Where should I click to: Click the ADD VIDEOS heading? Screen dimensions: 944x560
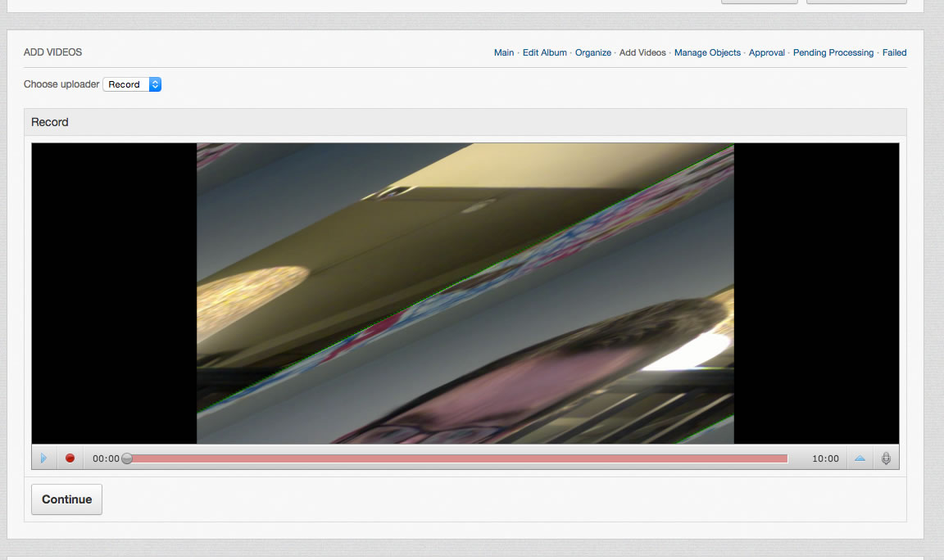pyautogui.click(x=52, y=52)
